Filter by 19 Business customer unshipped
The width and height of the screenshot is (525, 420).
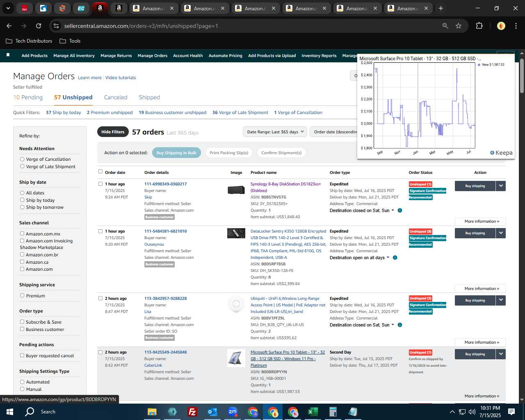[173, 112]
